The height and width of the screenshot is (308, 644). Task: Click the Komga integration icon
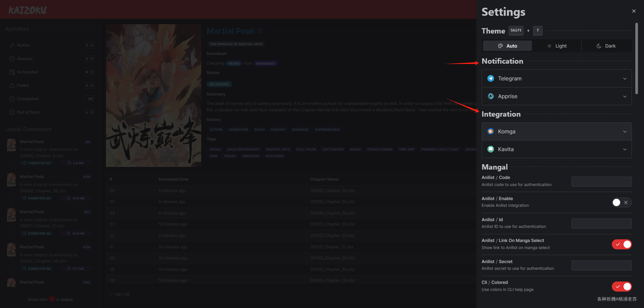[x=491, y=131]
